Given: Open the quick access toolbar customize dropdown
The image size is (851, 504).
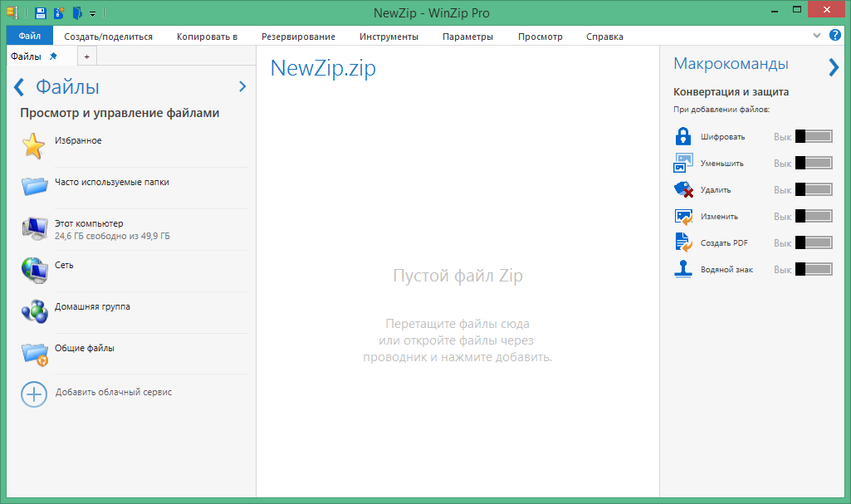Looking at the screenshot, I should (x=93, y=13).
